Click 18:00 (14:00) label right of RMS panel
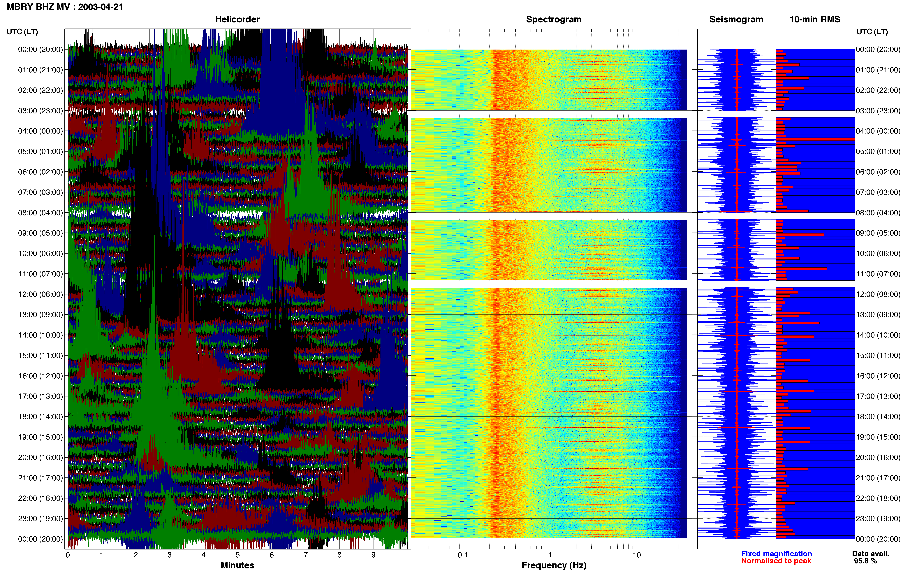 tap(878, 417)
